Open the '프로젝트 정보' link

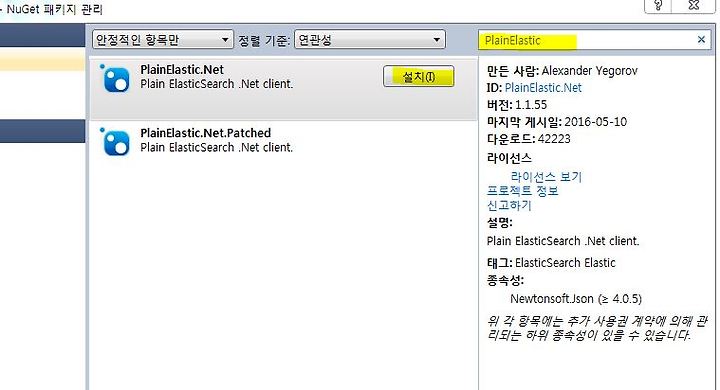pos(523,191)
